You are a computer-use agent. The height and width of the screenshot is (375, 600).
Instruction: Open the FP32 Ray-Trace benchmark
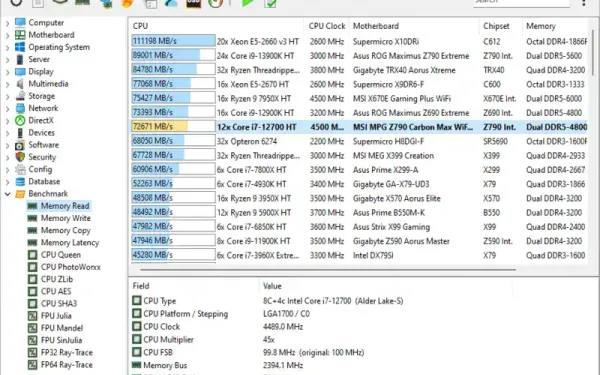coord(60,353)
